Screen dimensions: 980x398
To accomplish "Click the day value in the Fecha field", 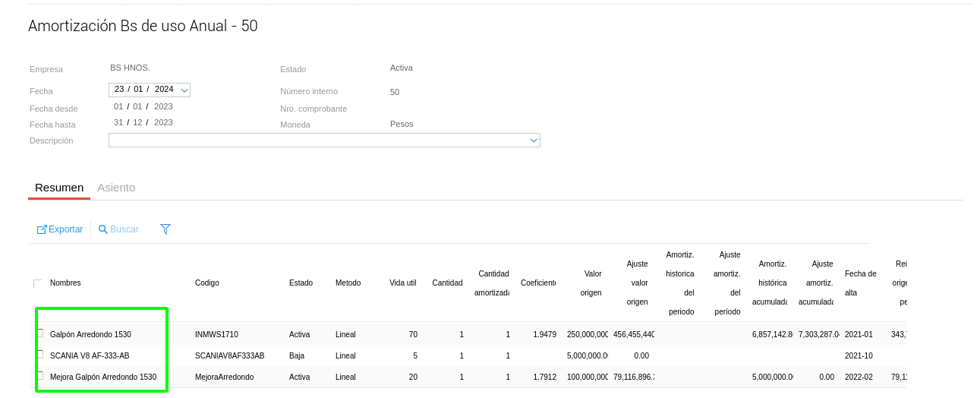I will (x=119, y=90).
